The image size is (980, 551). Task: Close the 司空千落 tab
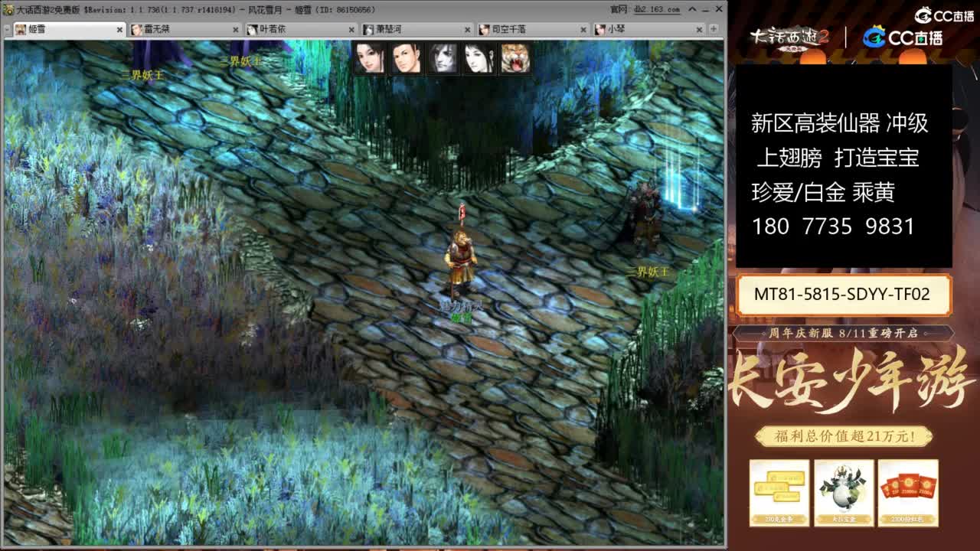point(585,30)
